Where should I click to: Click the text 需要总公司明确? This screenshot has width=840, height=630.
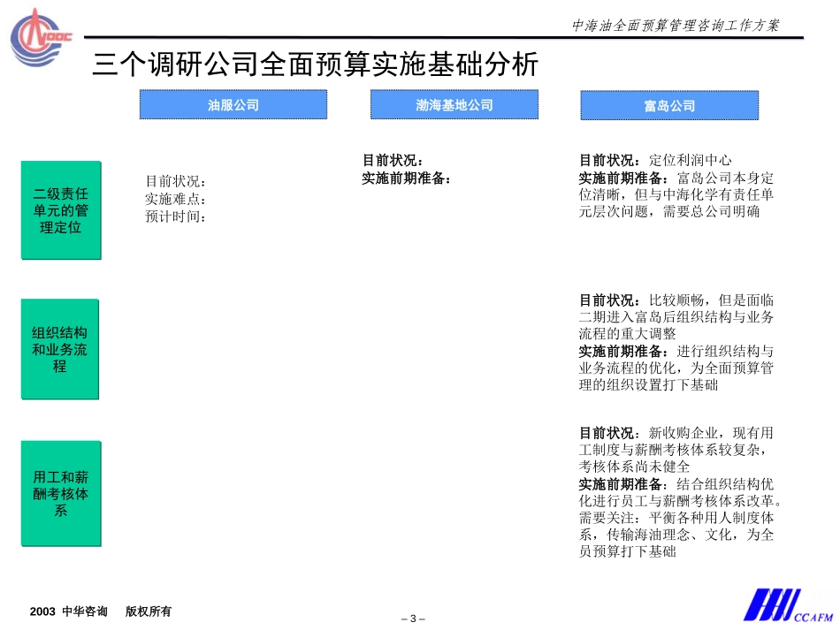click(x=711, y=211)
